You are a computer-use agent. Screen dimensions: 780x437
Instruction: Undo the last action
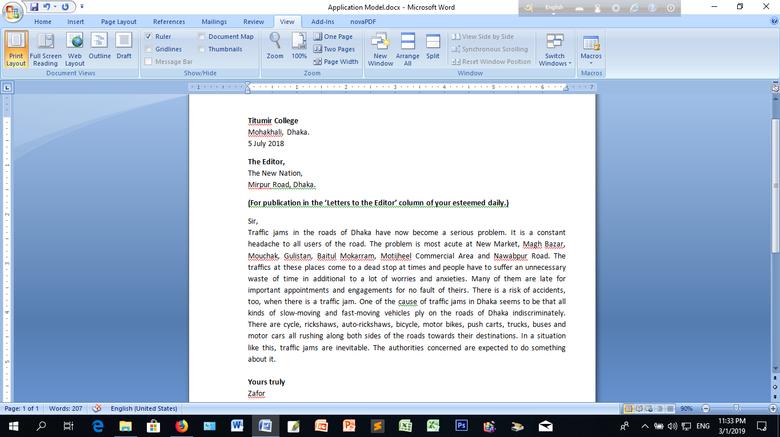[x=46, y=7]
